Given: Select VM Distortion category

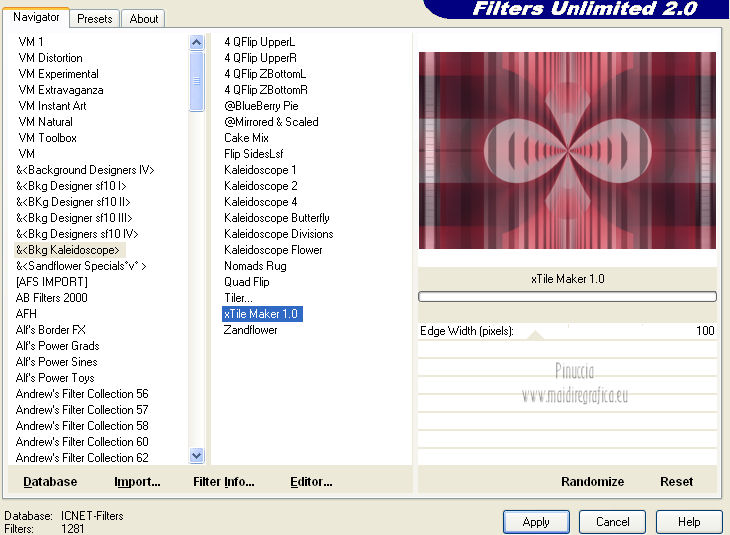Looking at the screenshot, I should pyautogui.click(x=50, y=58).
